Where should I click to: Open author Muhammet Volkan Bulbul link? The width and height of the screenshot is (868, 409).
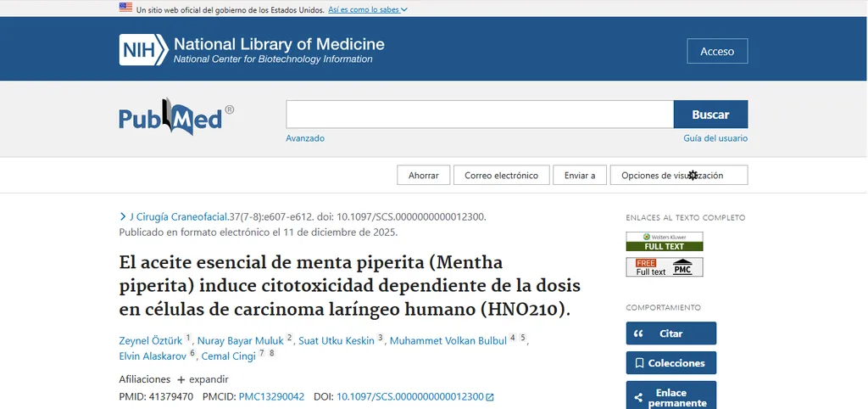pyautogui.click(x=448, y=340)
